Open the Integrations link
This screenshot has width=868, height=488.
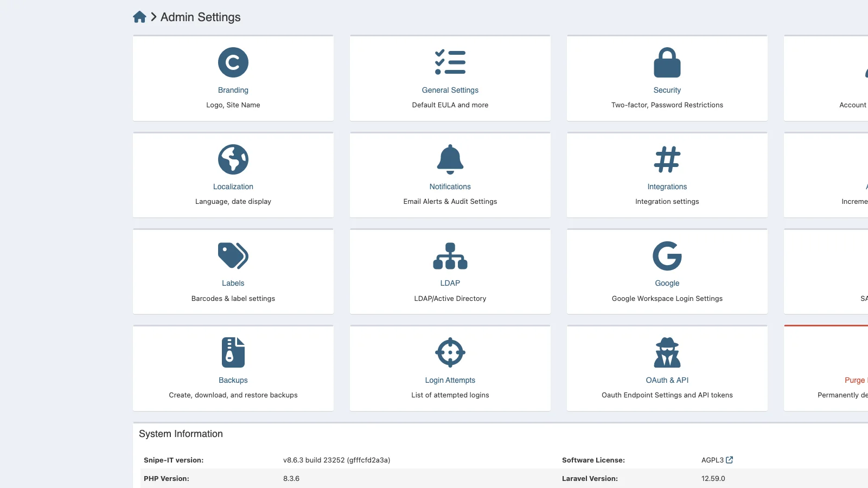[x=667, y=187]
